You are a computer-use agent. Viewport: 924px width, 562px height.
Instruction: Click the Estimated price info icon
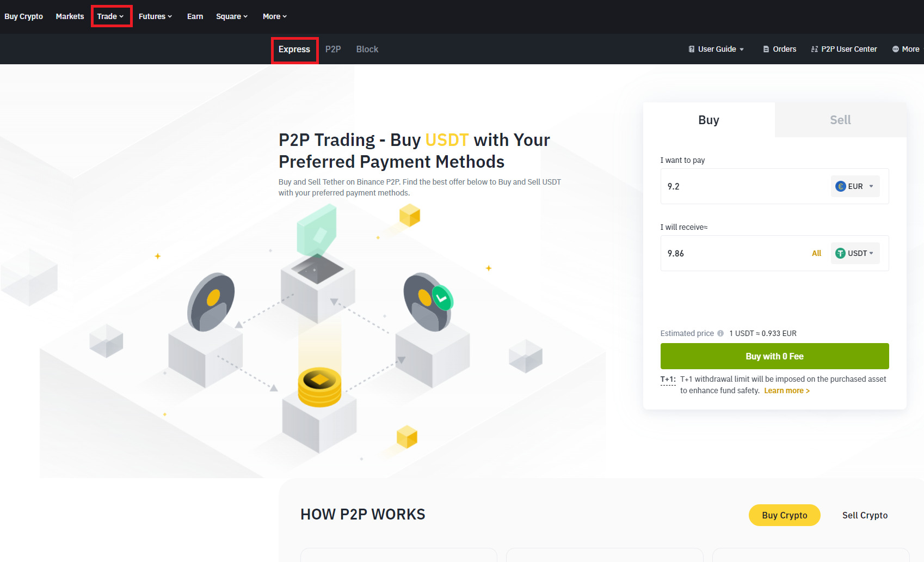pyautogui.click(x=720, y=333)
